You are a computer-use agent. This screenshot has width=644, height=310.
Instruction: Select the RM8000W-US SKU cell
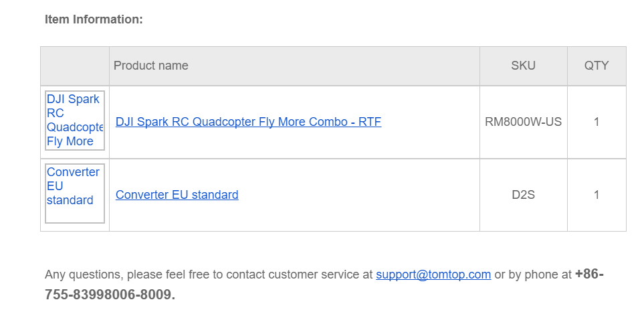click(x=523, y=122)
